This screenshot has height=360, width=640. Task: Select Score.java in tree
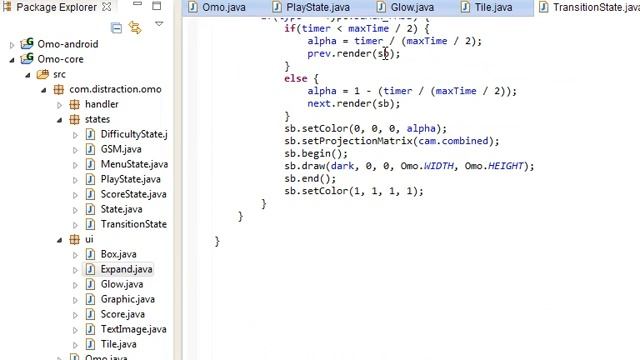coord(122,314)
